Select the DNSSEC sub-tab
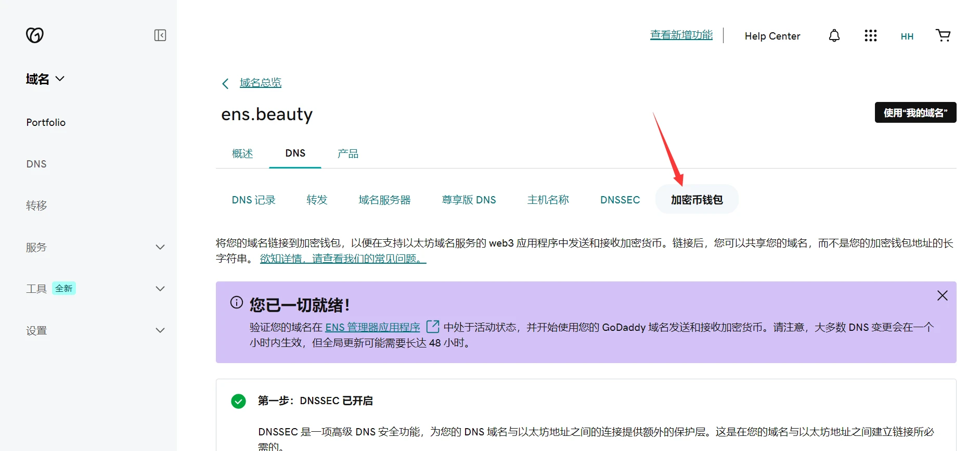980x451 pixels. pos(620,200)
